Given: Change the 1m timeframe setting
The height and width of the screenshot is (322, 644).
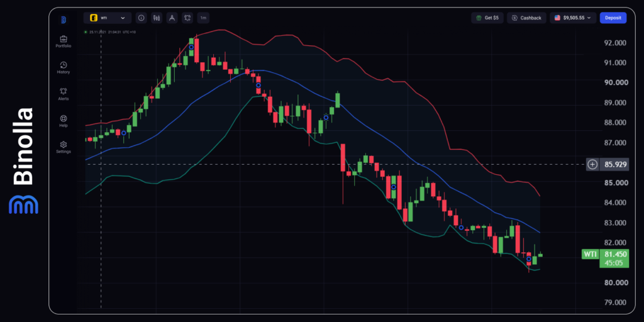Looking at the screenshot, I should [203, 18].
